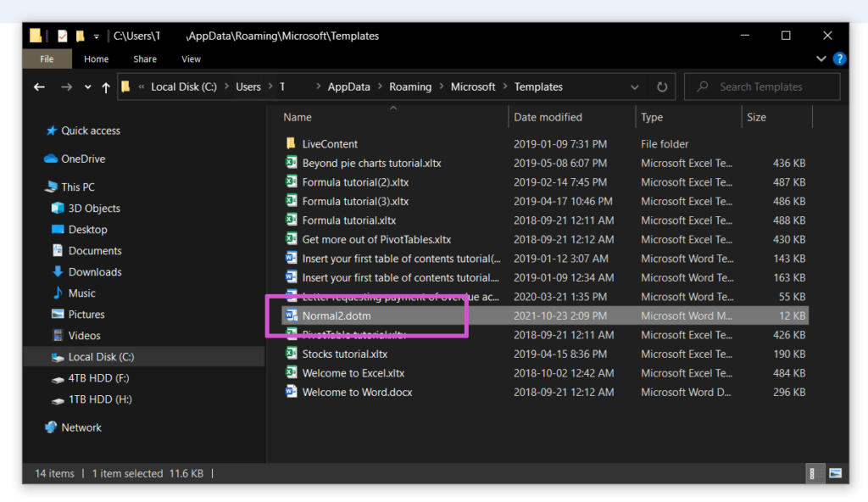Select Beyond pie charts tutorial.xltx Excel icon

click(291, 163)
